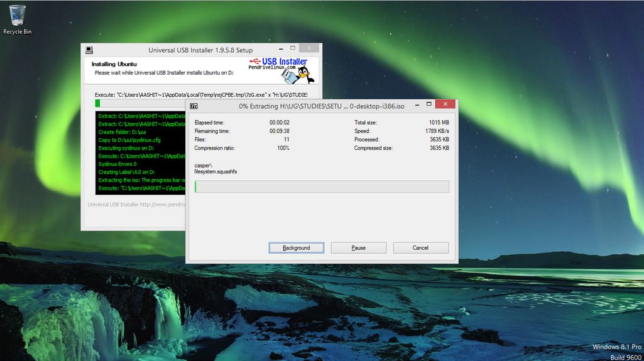Select the 'Executing syslinux on D:' log line
The height and width of the screenshot is (361, 644).
pyautogui.click(x=126, y=148)
